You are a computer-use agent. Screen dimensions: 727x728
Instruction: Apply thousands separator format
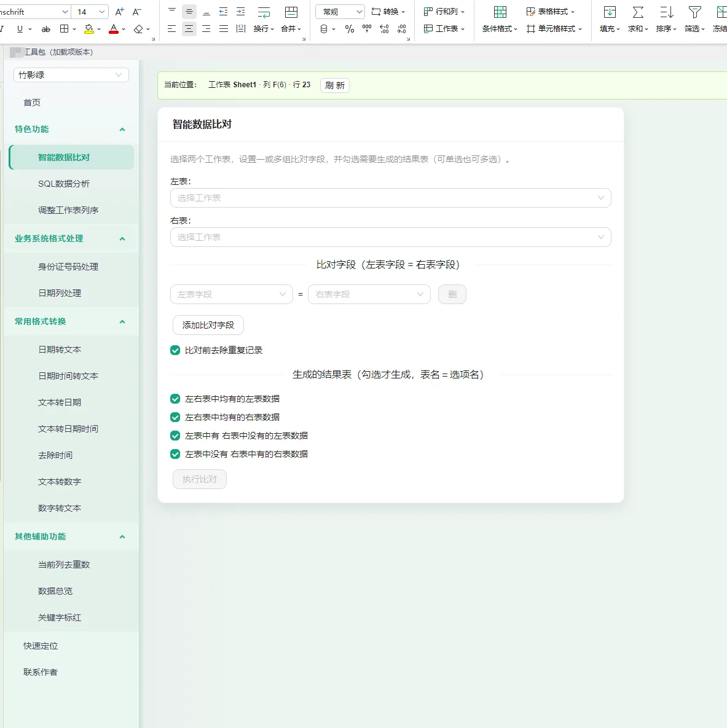click(366, 29)
